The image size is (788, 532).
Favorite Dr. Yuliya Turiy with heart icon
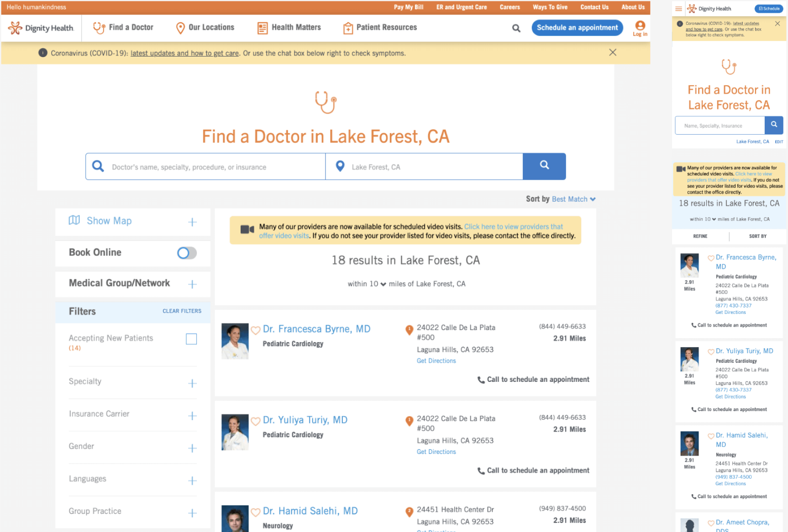(256, 421)
